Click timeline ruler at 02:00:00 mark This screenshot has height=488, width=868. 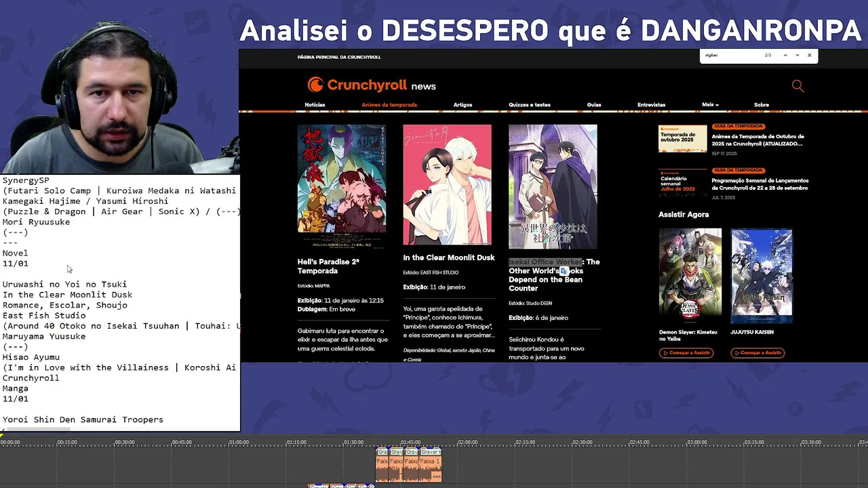click(x=467, y=443)
